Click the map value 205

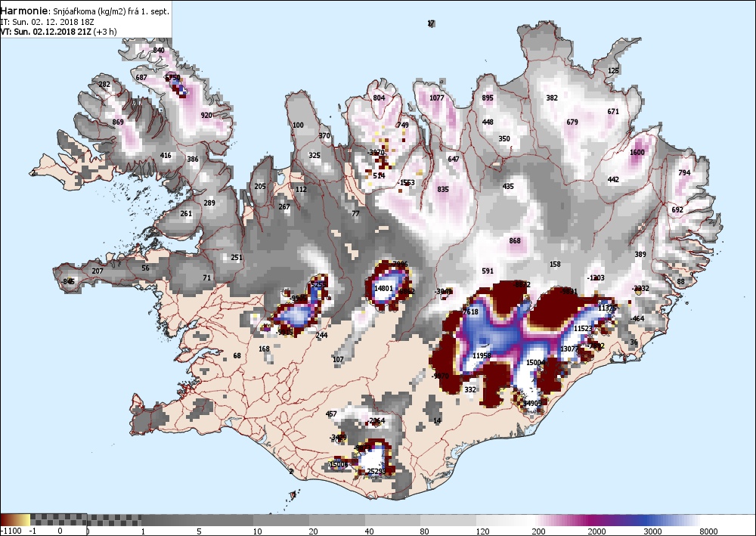[260, 187]
